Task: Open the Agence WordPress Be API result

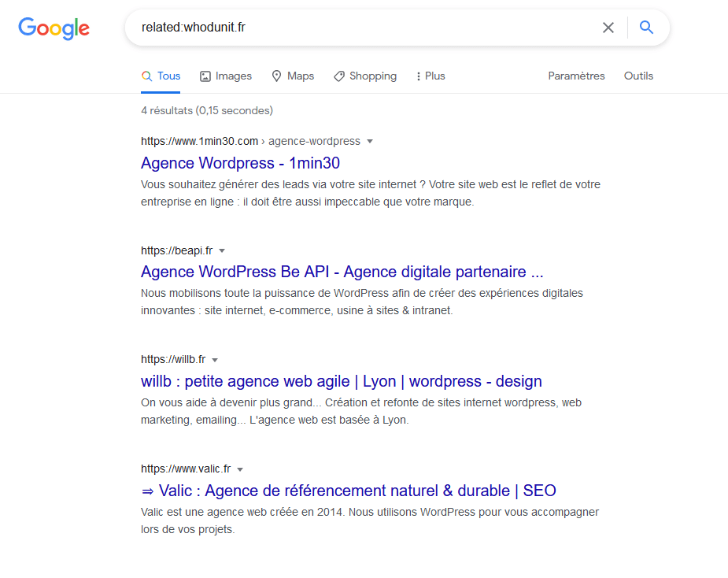Action: pos(342,272)
